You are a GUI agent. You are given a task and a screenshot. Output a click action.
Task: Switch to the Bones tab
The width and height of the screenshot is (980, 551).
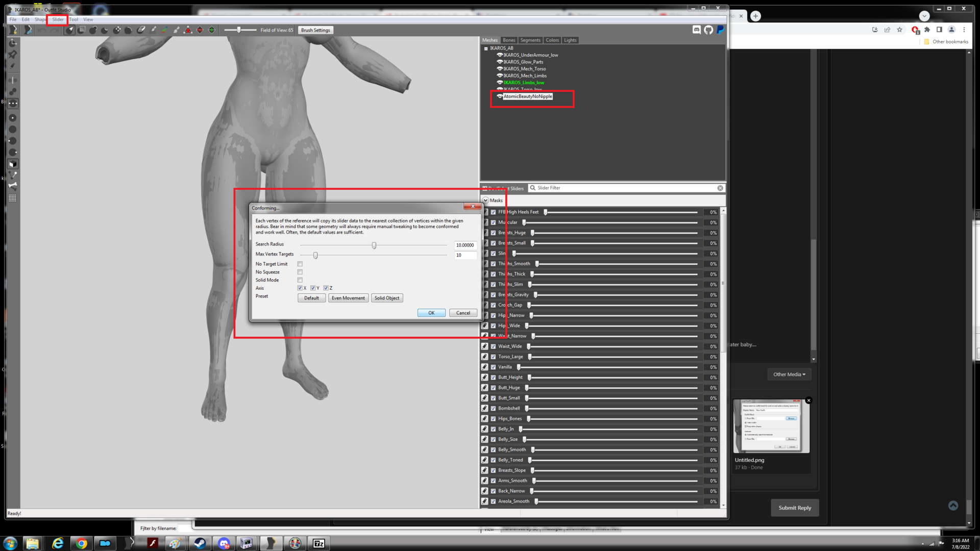[x=509, y=40]
